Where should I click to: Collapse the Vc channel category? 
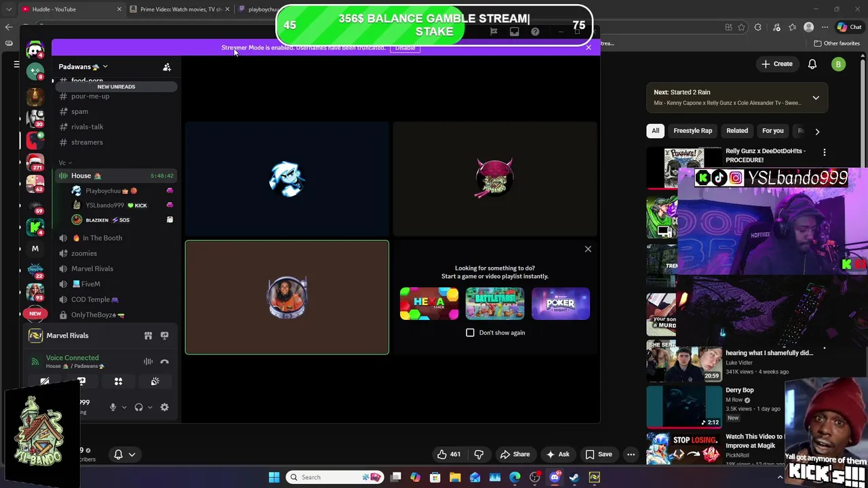pyautogui.click(x=65, y=163)
